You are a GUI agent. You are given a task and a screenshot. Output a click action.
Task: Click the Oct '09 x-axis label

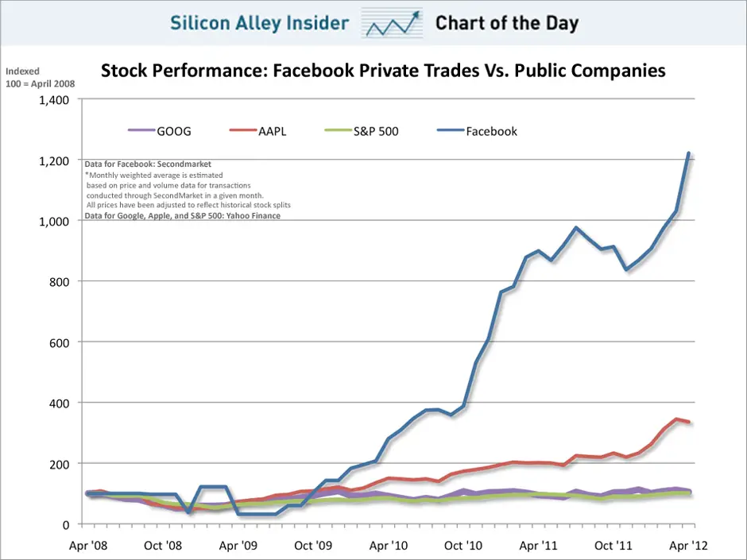point(313,545)
